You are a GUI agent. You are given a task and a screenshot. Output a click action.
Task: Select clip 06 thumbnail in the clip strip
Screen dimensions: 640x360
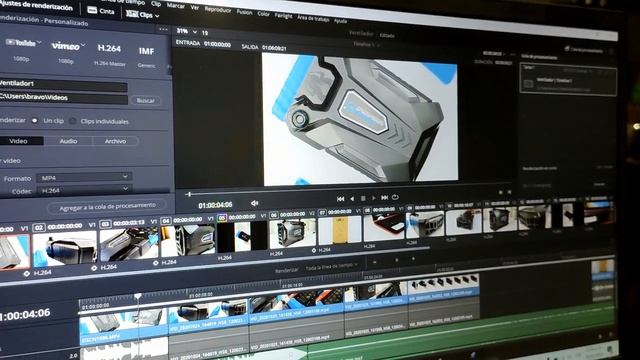pos(292,233)
